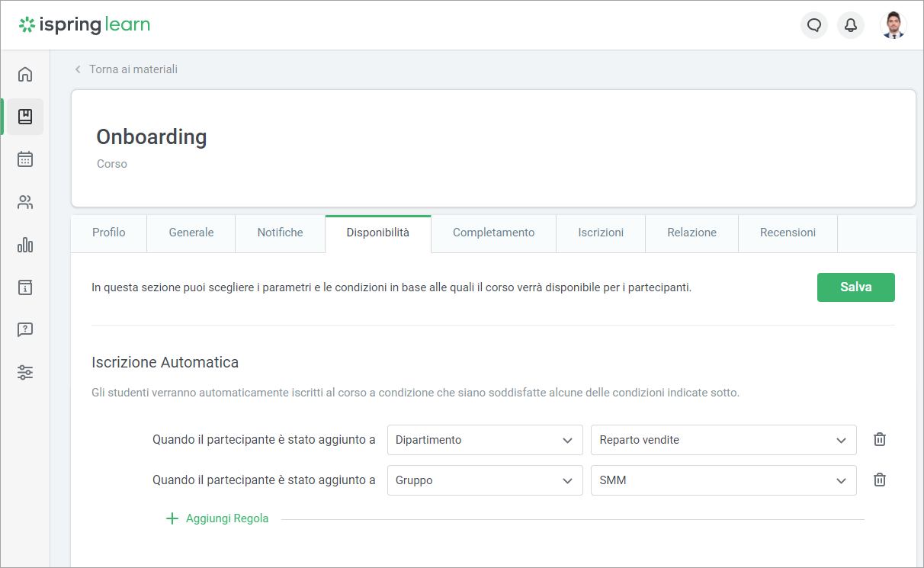Switch to the Completamento tab
924x568 pixels.
(x=493, y=233)
